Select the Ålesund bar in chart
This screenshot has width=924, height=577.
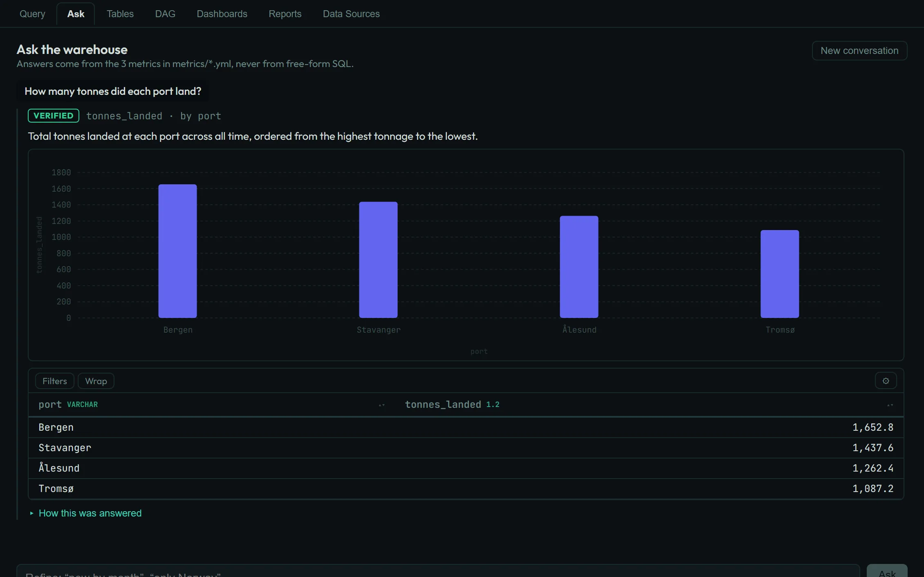coord(579,267)
